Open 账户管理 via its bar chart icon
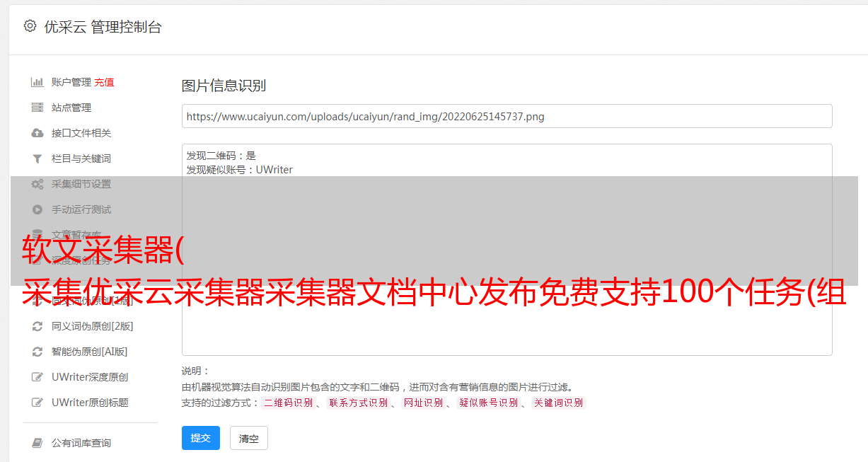Viewport: 868px width, 462px height. [x=37, y=82]
